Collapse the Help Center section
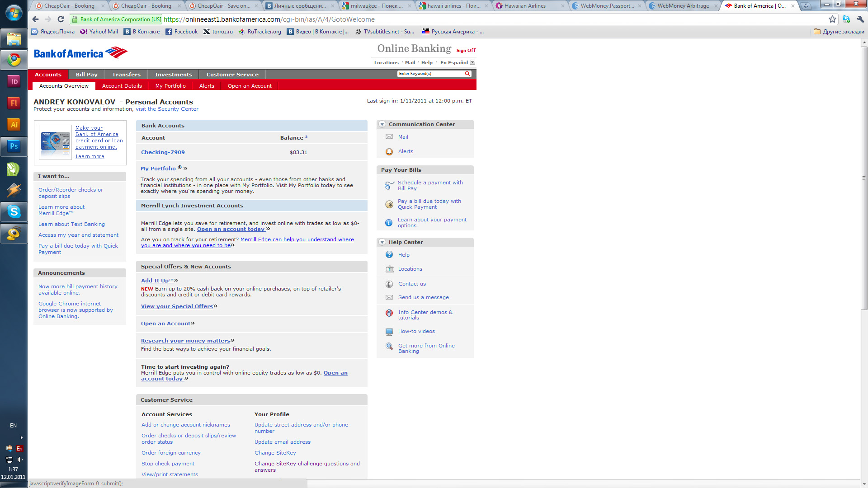Viewport: 868px width, 488px height. (382, 242)
